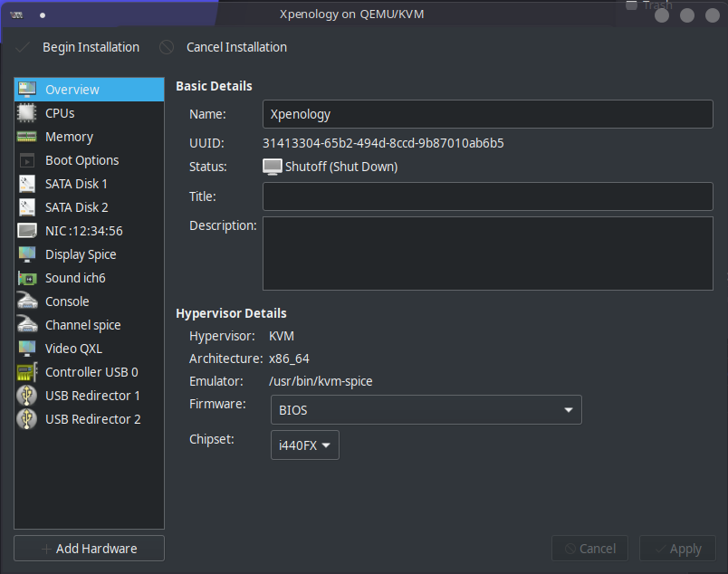Begin Installation toolbar button
728x574 pixels.
77,47
